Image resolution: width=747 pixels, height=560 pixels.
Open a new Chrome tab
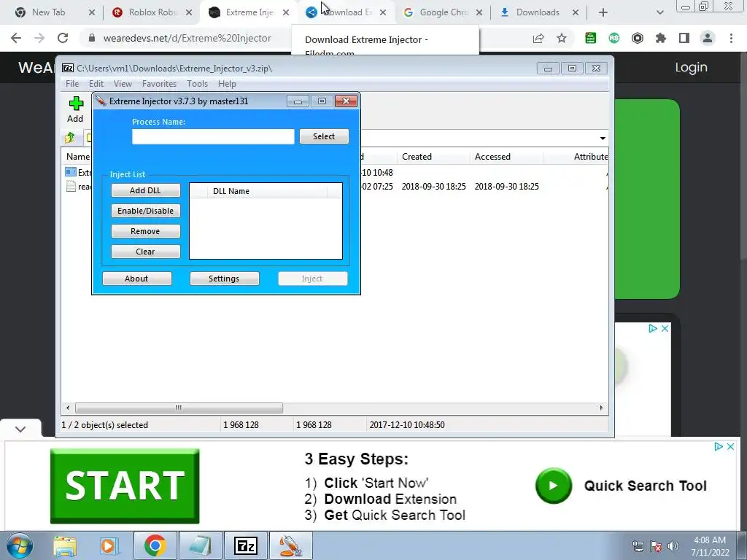click(603, 12)
